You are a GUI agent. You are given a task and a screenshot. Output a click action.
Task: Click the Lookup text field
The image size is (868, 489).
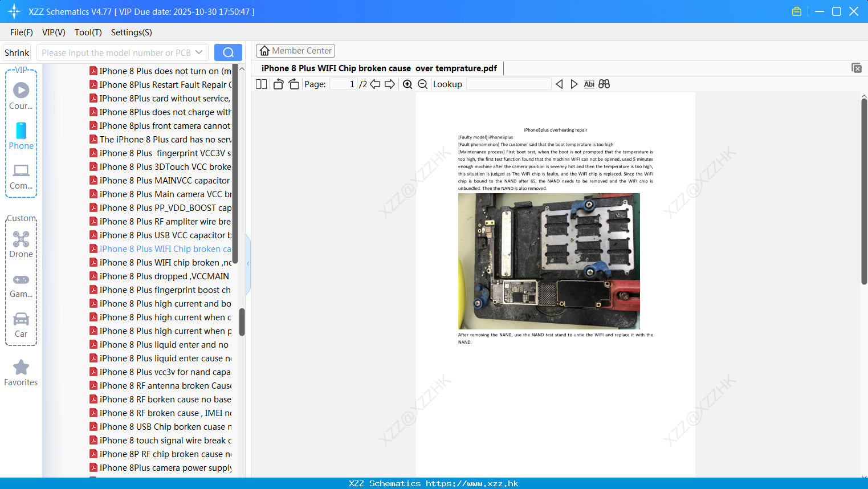508,84
